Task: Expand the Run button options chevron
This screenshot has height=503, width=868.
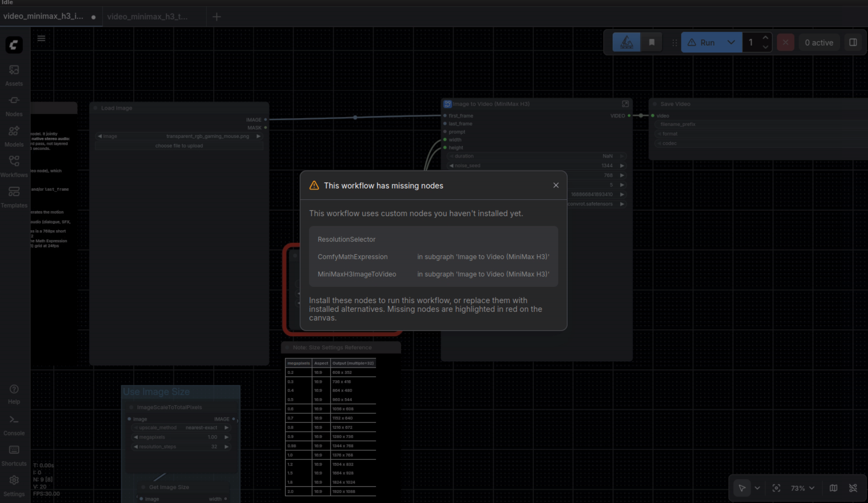Action: tap(731, 42)
